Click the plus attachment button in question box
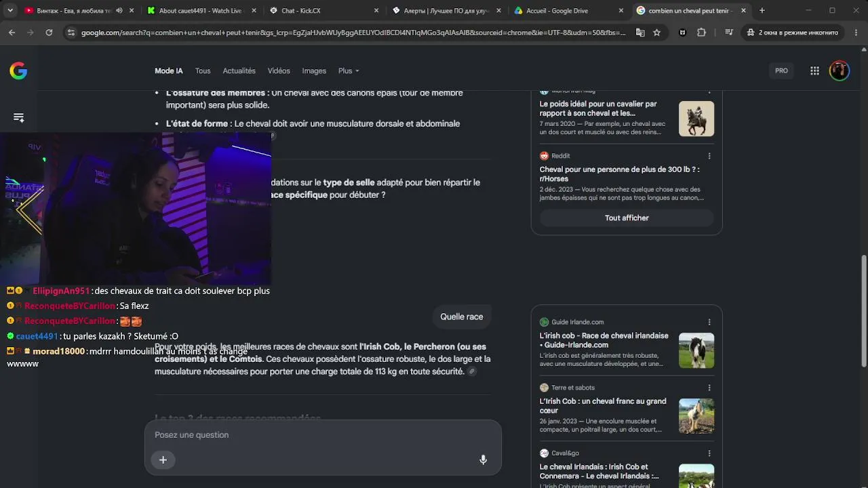Screen dimensions: 868x488 pyautogui.click(x=163, y=460)
